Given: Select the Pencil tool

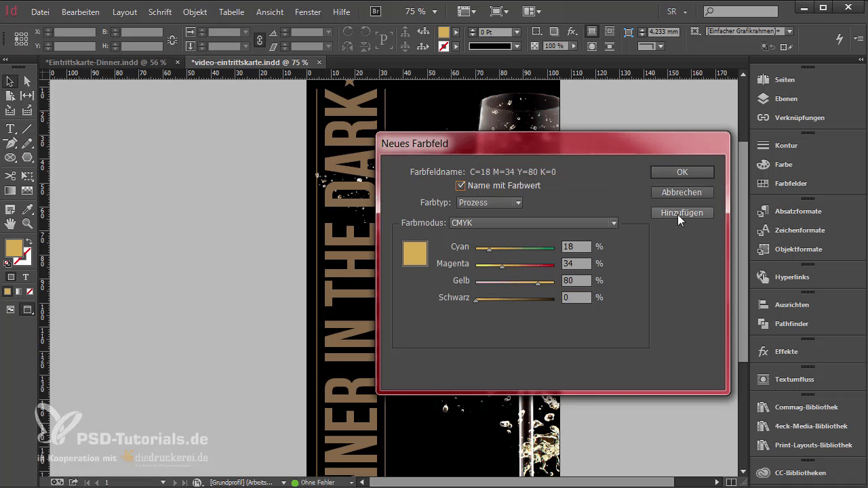Looking at the screenshot, I should click(x=27, y=143).
